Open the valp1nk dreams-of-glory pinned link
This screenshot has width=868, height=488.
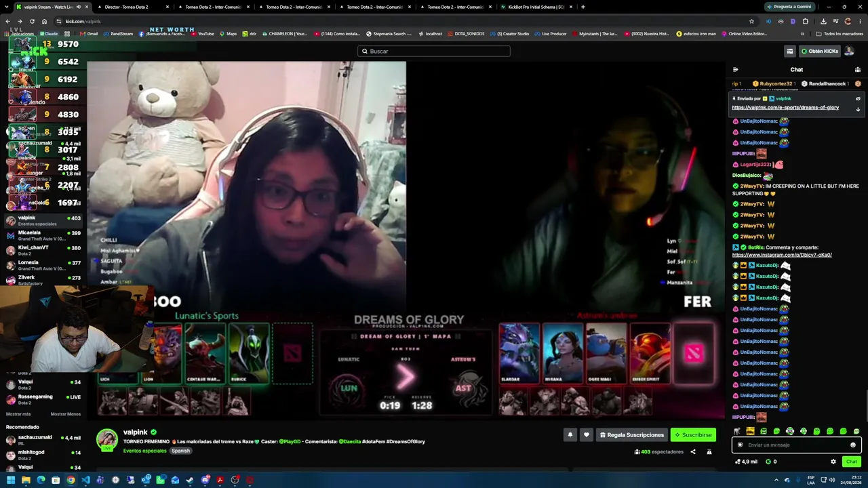click(x=785, y=107)
